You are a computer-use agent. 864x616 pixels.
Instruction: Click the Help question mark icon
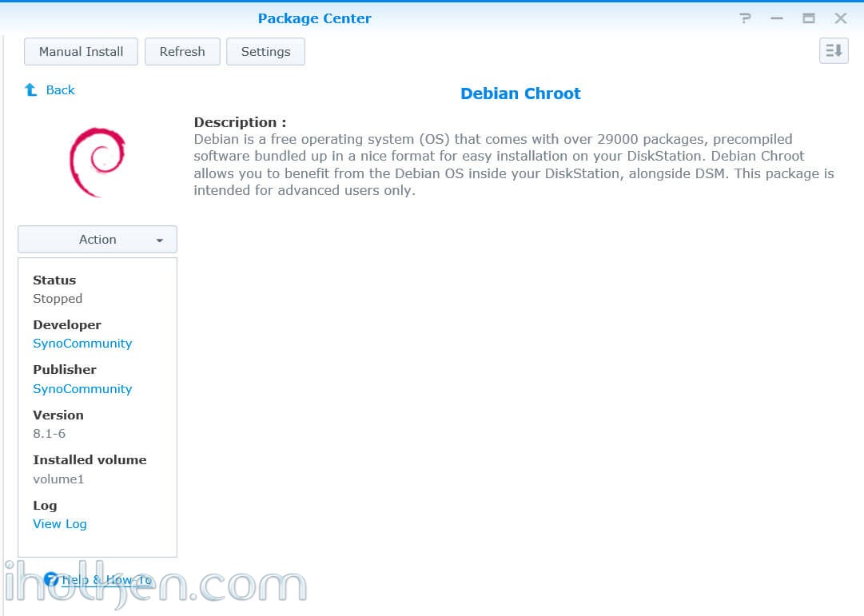[x=745, y=18]
